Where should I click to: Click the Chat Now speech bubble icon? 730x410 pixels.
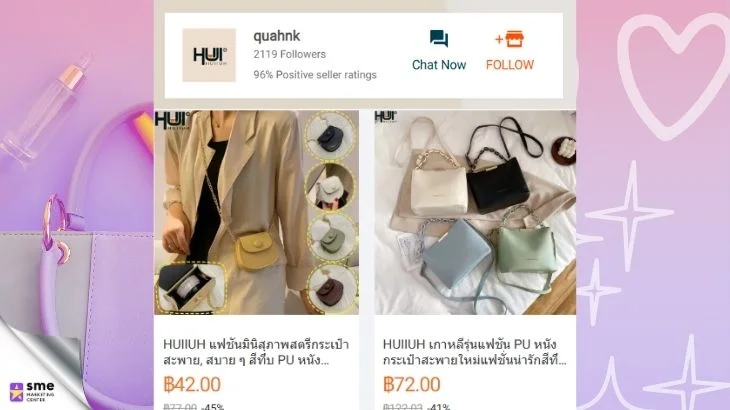click(x=439, y=39)
